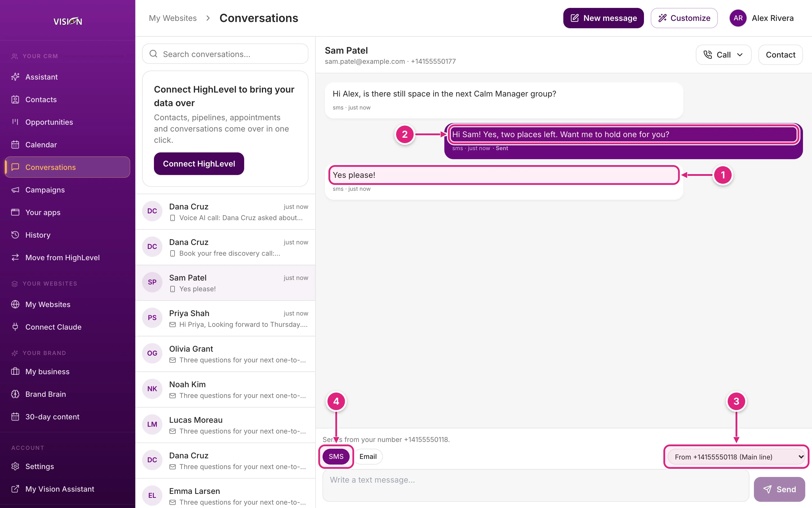The image size is (812, 508).
Task: Open Your apps page
Action: (x=67, y=212)
